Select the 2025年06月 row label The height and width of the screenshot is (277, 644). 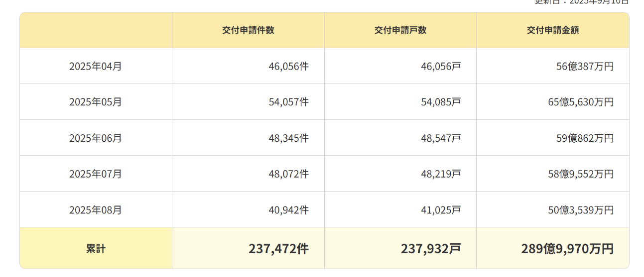tap(96, 138)
